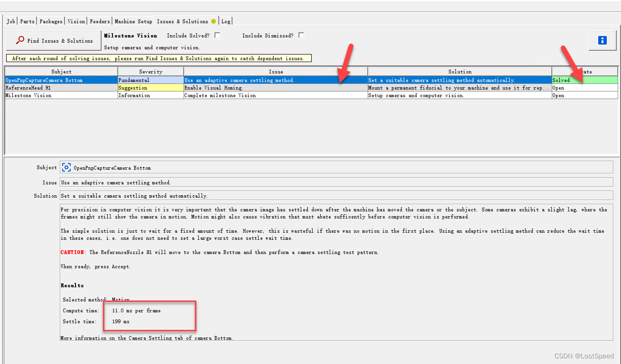Click the Solution detail field

[x=336, y=196]
